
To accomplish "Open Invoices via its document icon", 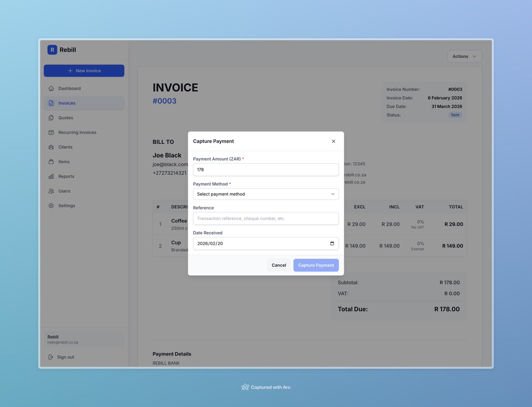I will pyautogui.click(x=51, y=103).
